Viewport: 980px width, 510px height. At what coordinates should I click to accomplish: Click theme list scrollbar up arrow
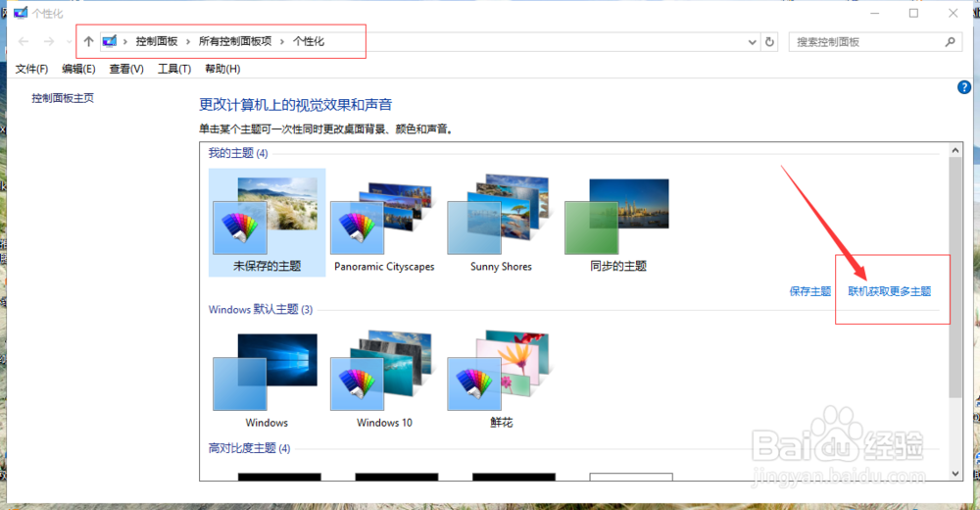955,150
